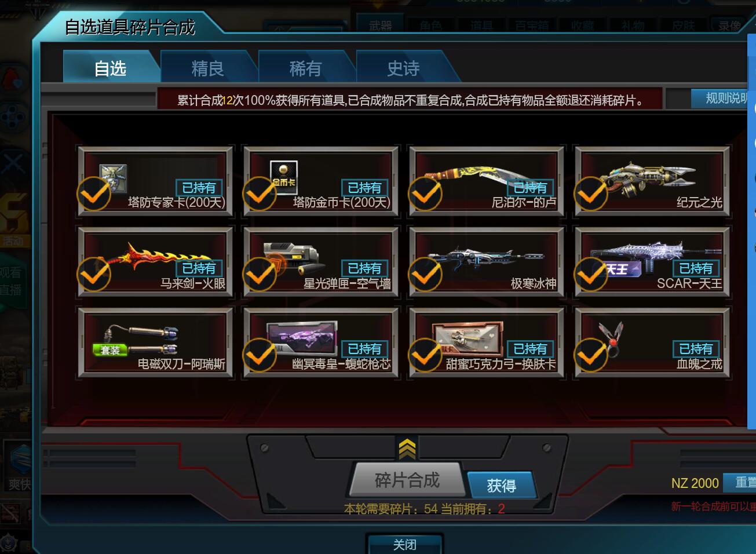
Task: Uncheck the 星光弹匣-空气墙 checkmark
Action: 260,275
